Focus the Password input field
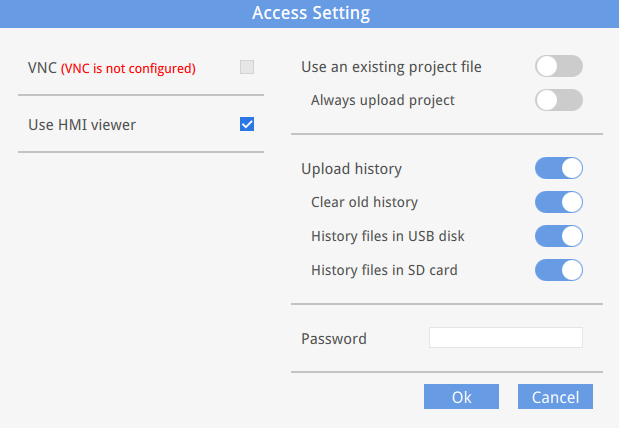The height and width of the screenshot is (428, 619). coord(506,338)
